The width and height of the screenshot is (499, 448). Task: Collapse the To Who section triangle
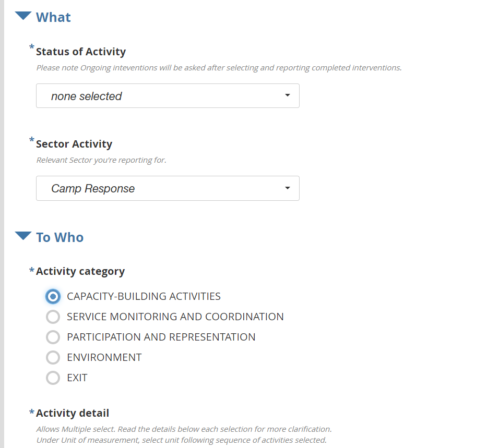23,236
